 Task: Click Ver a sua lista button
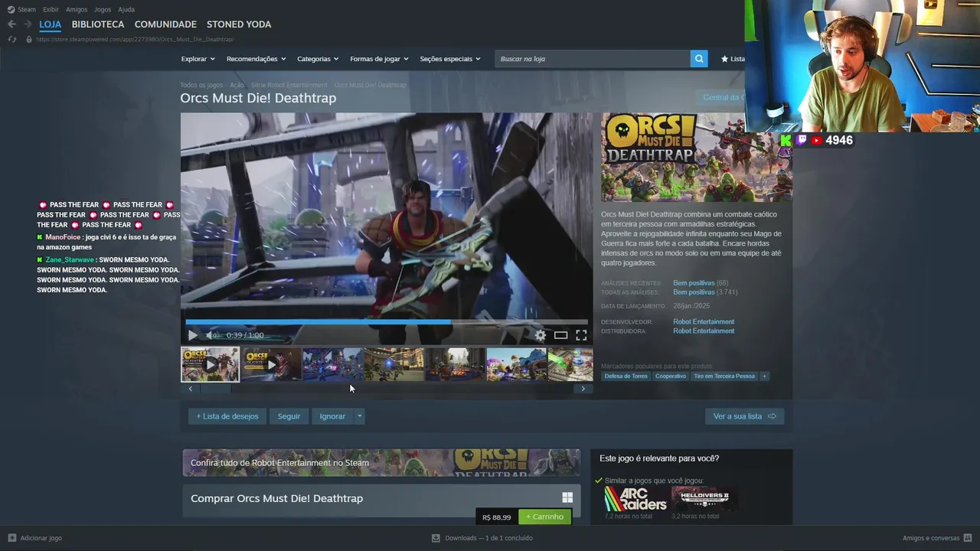tap(744, 416)
